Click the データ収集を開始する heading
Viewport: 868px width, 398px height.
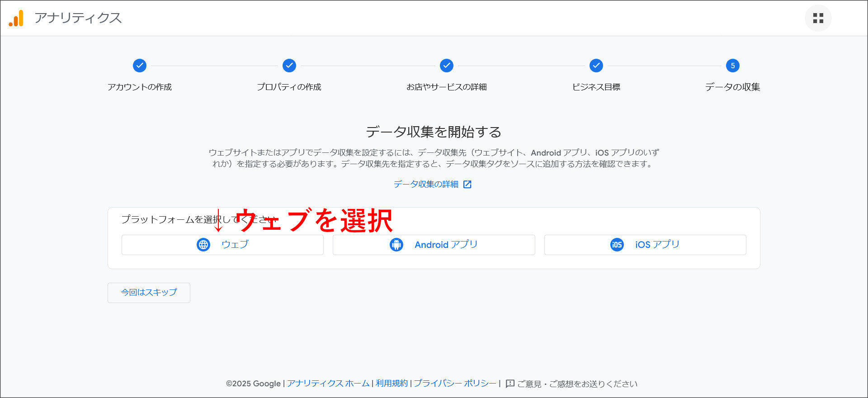click(x=434, y=132)
